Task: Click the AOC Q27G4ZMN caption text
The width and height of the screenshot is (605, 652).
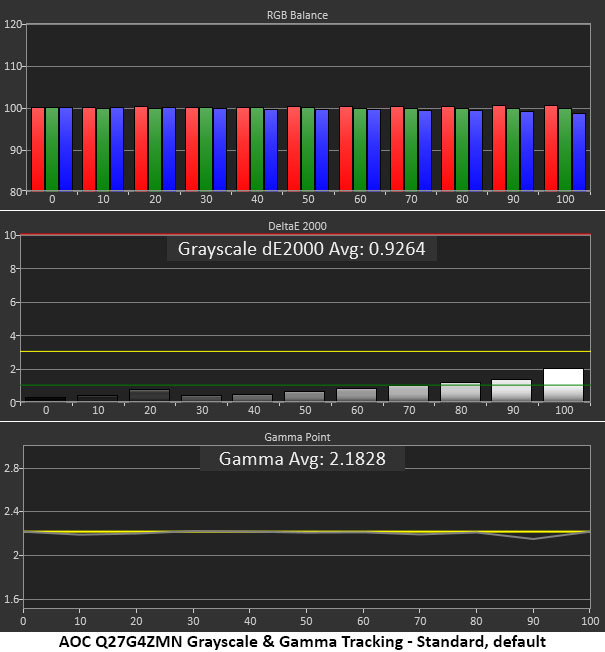Action: coord(302,642)
